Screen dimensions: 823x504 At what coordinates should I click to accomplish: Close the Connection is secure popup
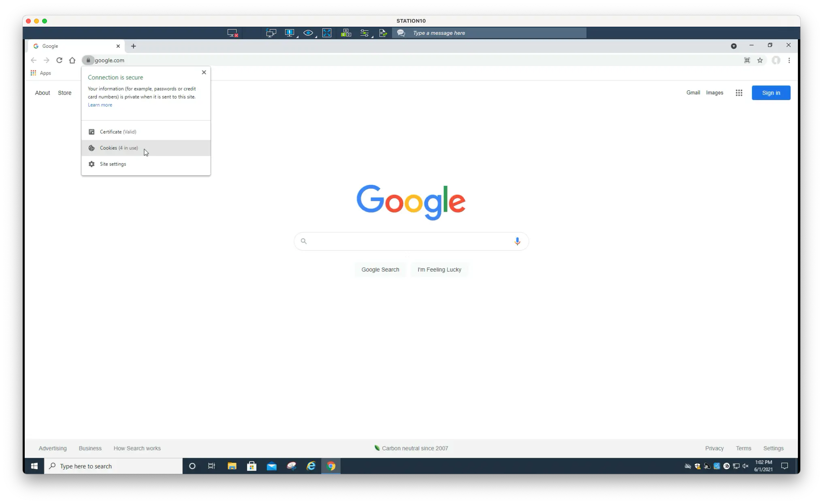coord(204,72)
